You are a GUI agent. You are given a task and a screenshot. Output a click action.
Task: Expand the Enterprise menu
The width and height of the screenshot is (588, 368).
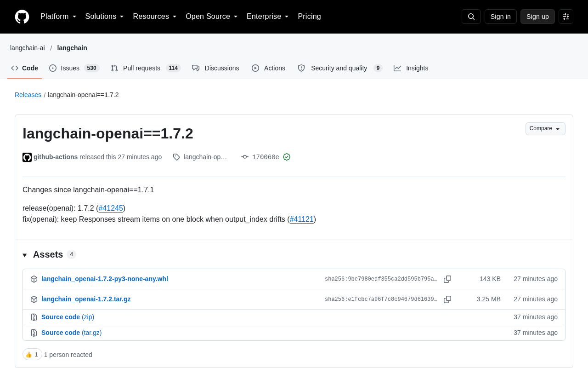point(268,17)
